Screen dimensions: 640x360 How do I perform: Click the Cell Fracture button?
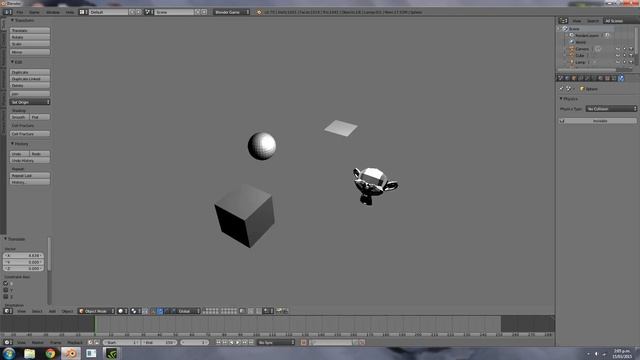point(30,134)
